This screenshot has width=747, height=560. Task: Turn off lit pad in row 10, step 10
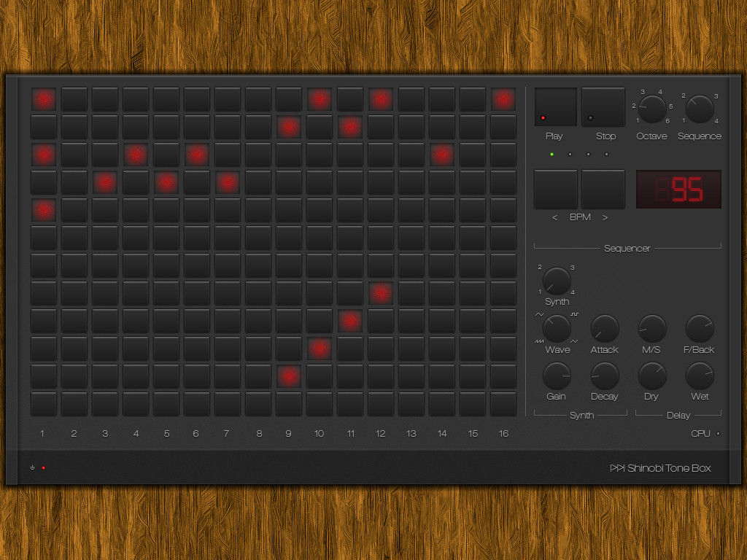[x=320, y=349]
